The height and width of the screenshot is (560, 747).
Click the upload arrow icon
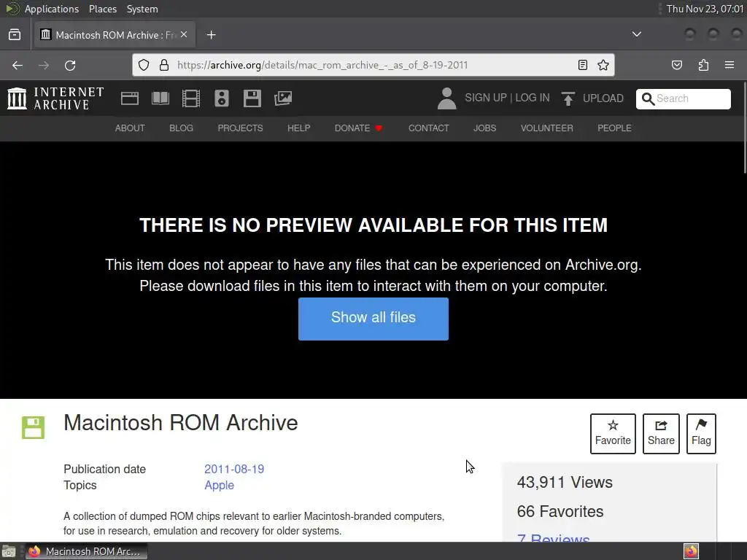coord(568,98)
